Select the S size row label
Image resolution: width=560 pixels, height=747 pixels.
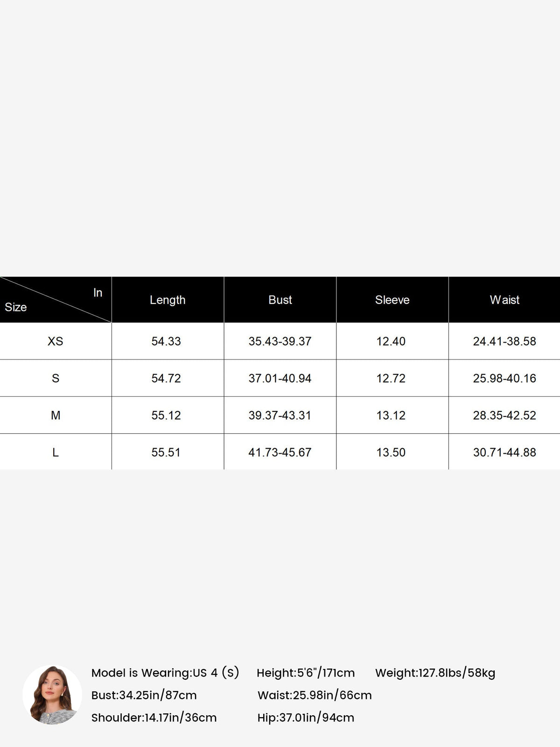(x=56, y=378)
